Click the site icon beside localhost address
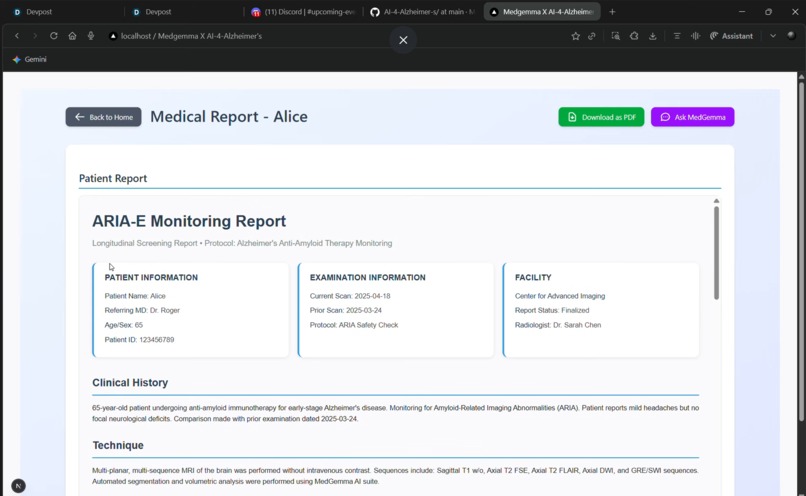This screenshot has height=496, width=806. [x=113, y=36]
